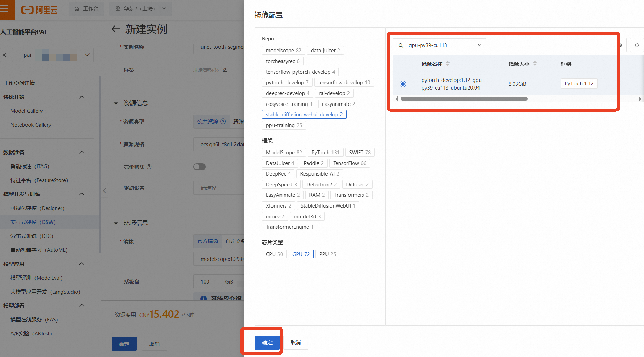Screen dimensions: 644x357
Task: Open the 华东2 (上海) region dropdown
Action: 141,8
